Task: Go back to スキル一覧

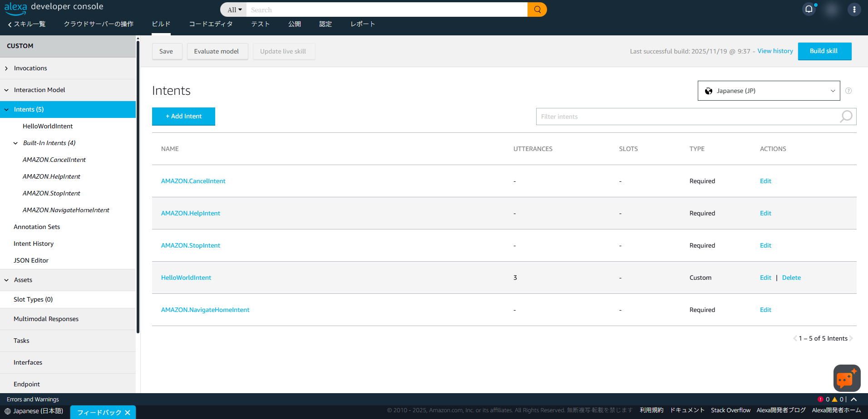Action: [x=27, y=24]
